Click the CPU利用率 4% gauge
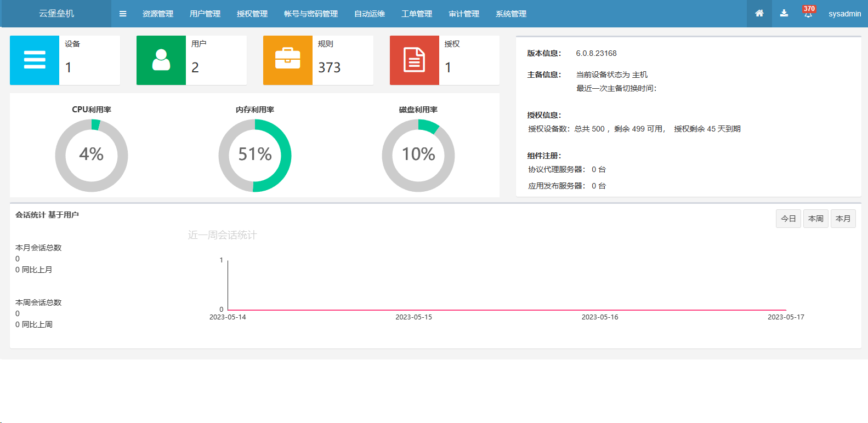 coord(92,156)
